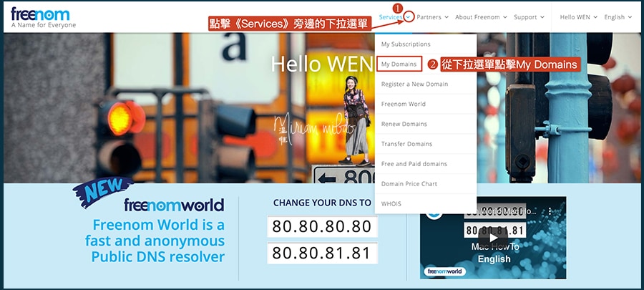Open the Services menu
The height and width of the screenshot is (290, 644).
390,17
